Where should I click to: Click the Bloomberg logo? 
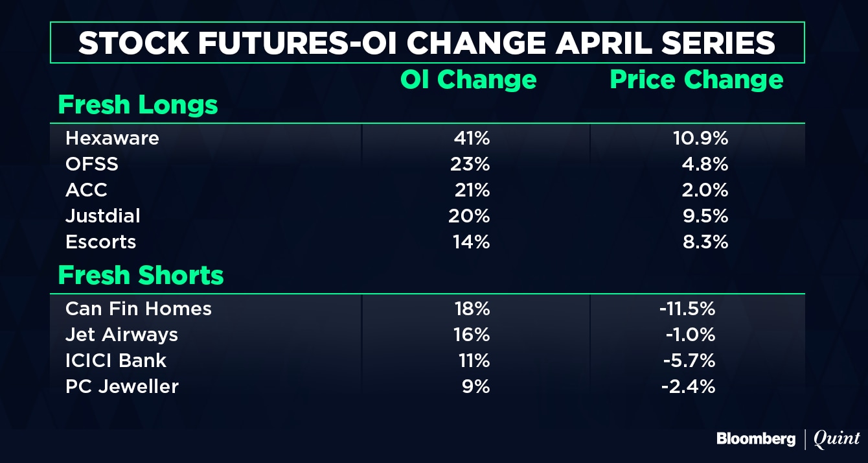point(755,439)
